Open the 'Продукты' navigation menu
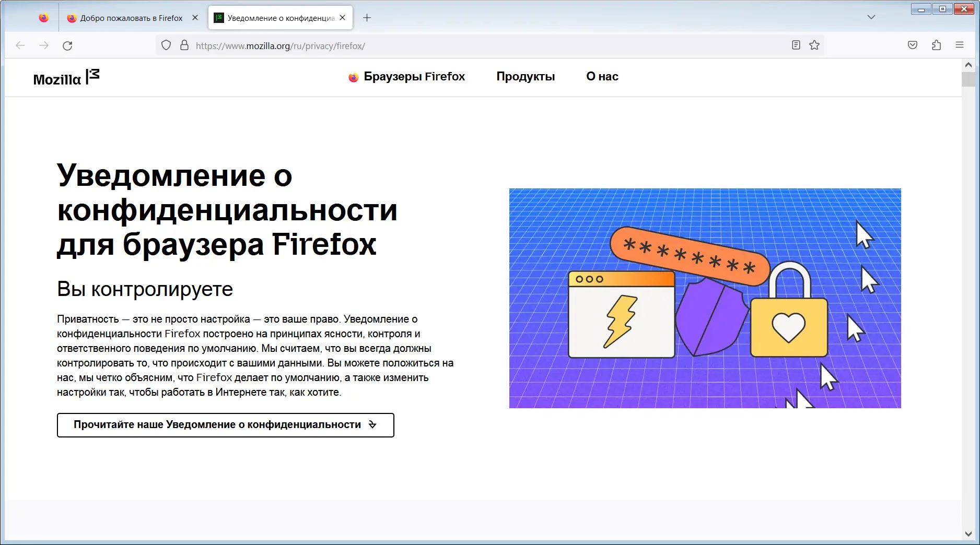 (x=526, y=77)
